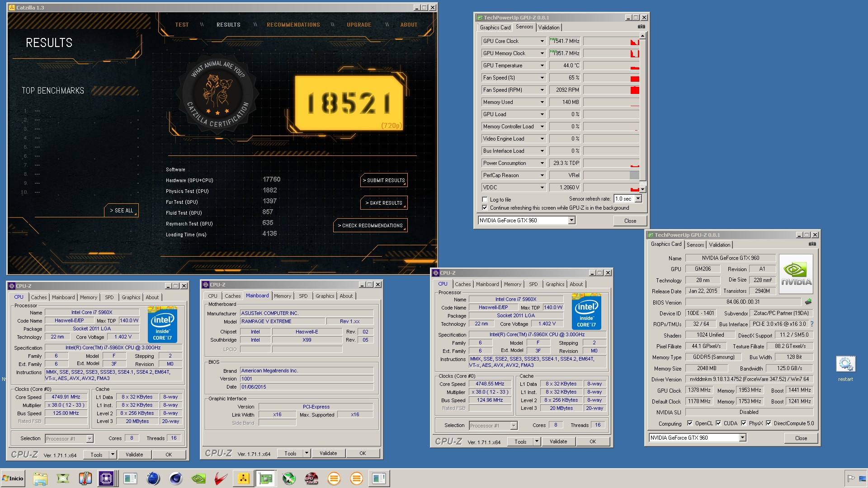Click SUBMIT RESULTS in Catzilla
This screenshot has width=868, height=488.
(384, 180)
